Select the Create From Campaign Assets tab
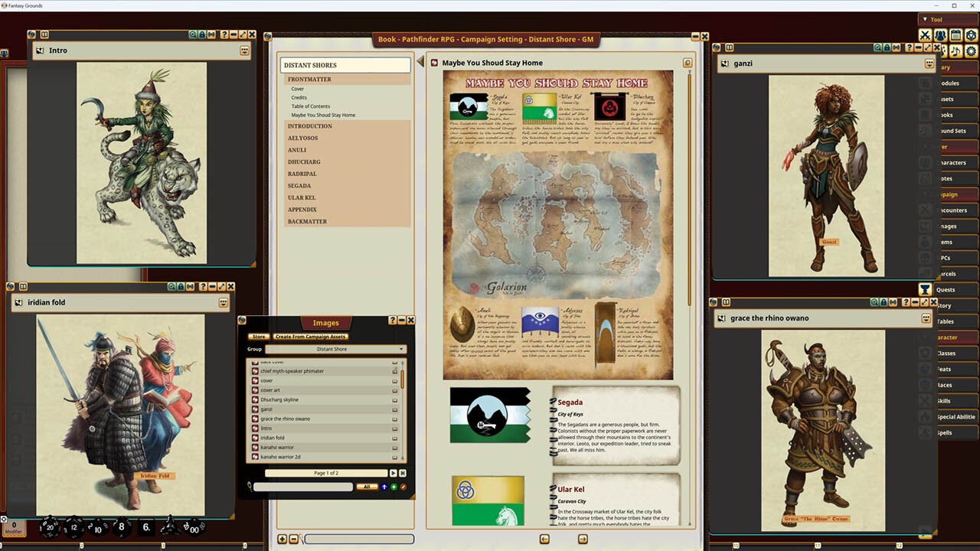This screenshot has height=551, width=980. coord(309,336)
